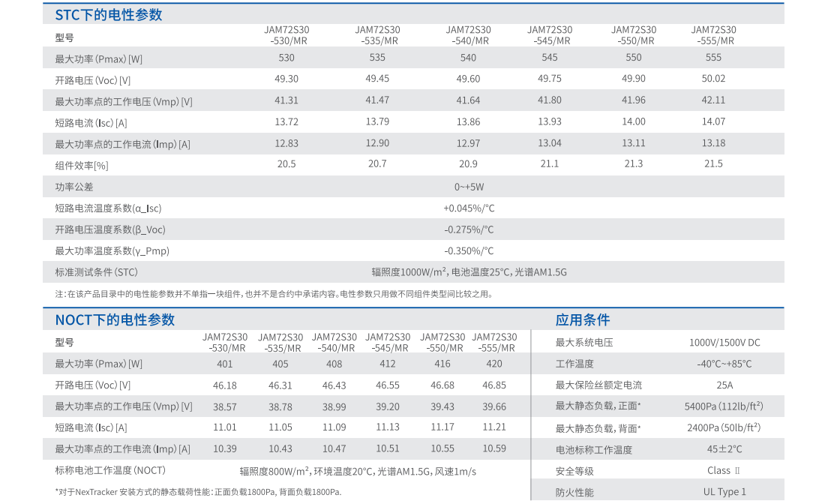Select the value '45±2°C'

(x=724, y=449)
